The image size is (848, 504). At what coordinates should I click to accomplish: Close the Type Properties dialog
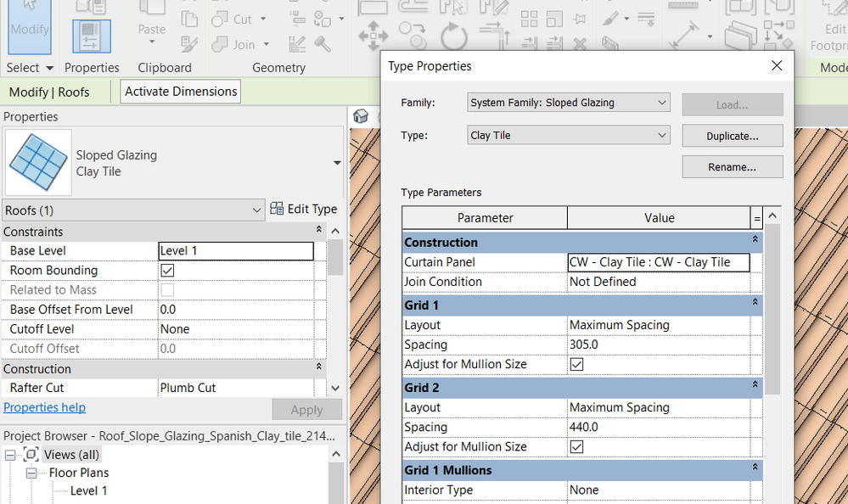point(777,65)
